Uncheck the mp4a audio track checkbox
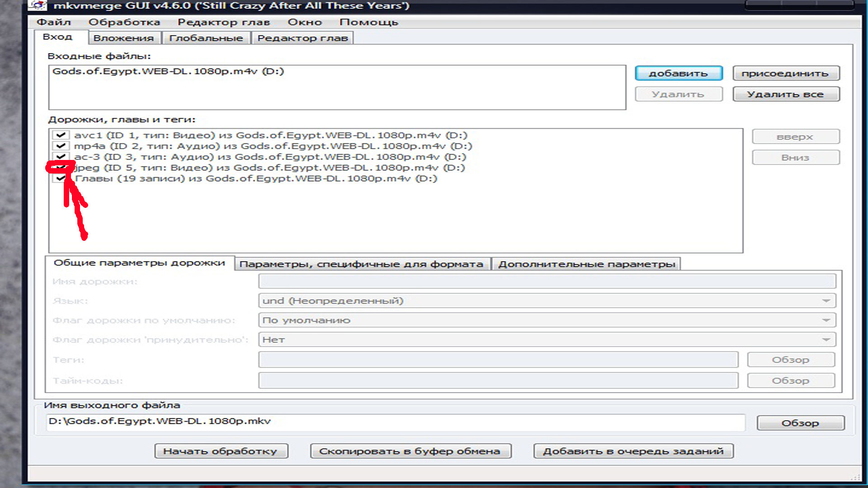Screen dimensions: 868x488 point(61,146)
